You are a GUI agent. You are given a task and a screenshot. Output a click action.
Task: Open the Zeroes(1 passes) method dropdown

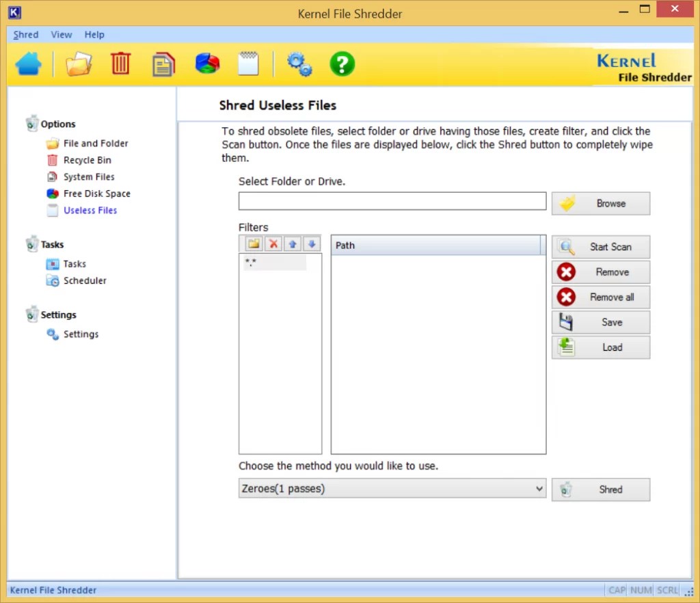(x=392, y=488)
